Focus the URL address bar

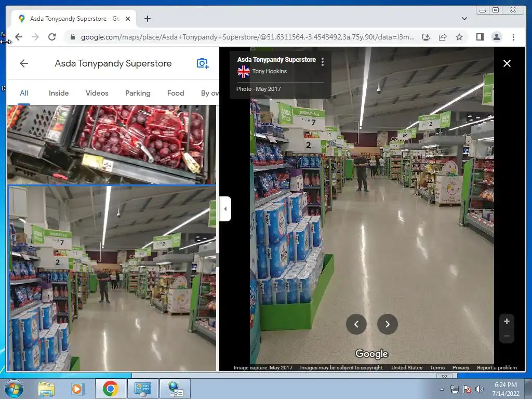point(247,37)
